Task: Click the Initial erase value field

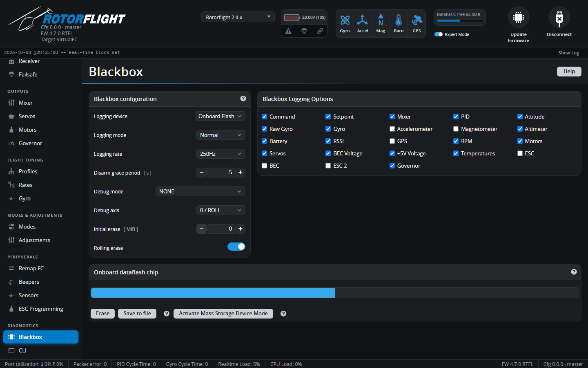Action: click(221, 229)
